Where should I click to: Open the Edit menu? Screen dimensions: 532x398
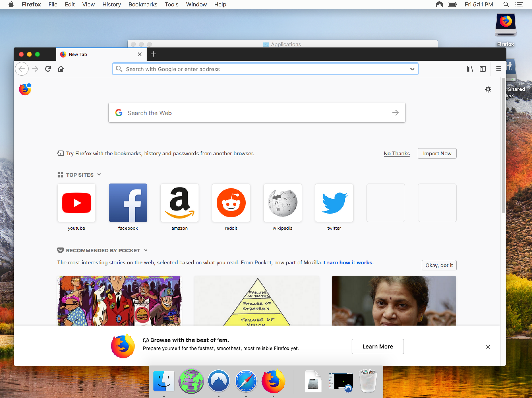coord(70,4)
